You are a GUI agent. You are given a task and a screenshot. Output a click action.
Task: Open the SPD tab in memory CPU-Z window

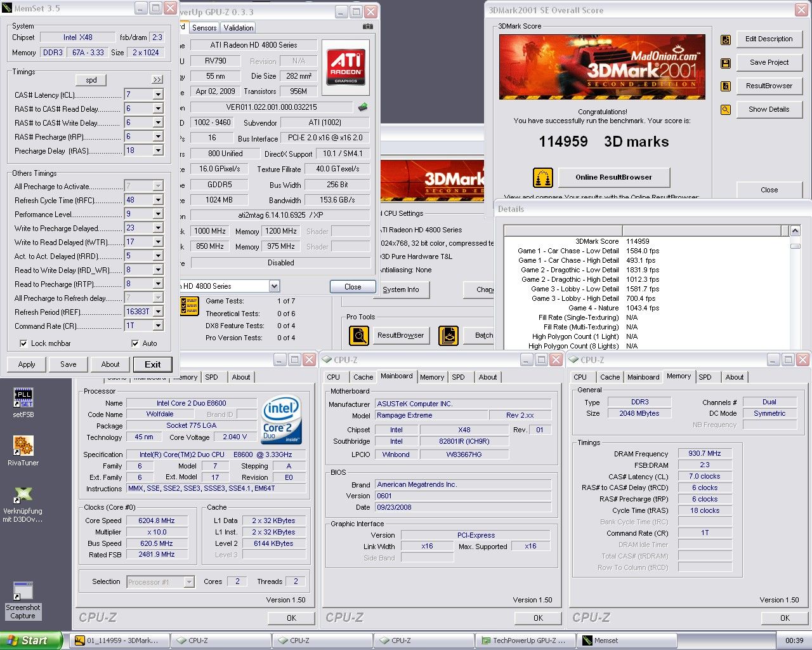coord(705,377)
